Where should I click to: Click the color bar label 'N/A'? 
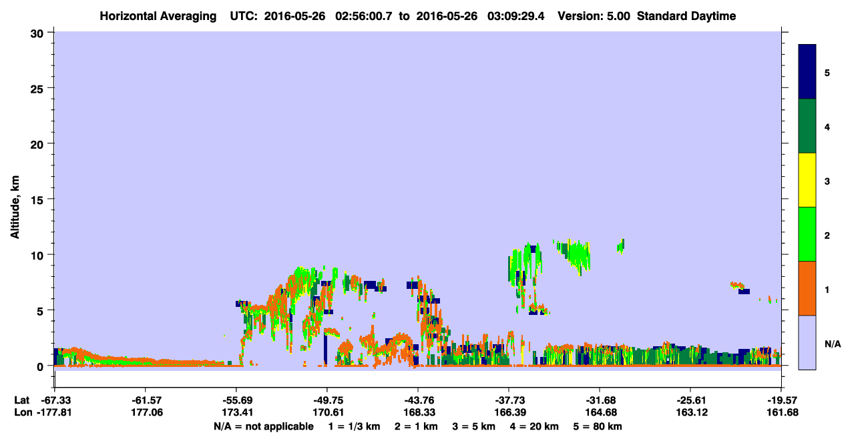click(832, 344)
